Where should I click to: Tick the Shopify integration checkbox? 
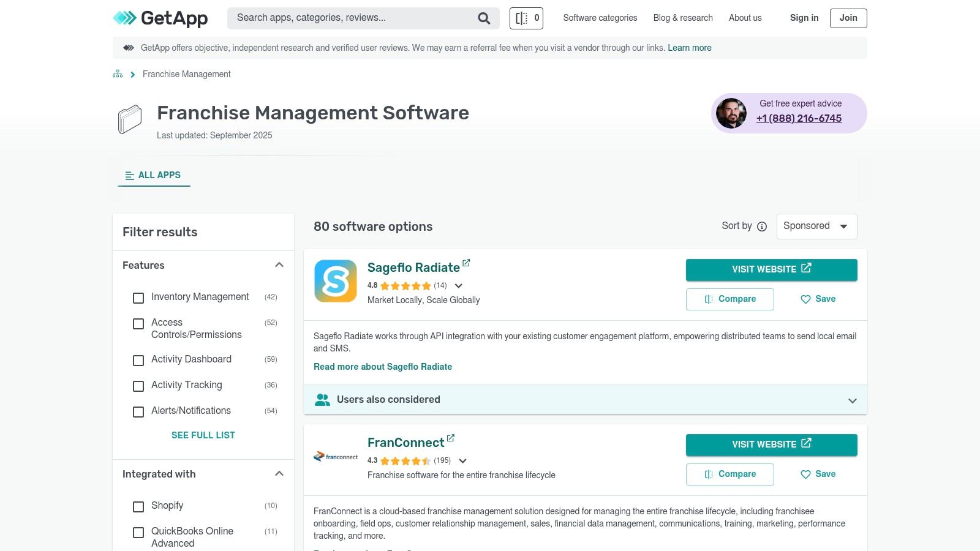138,506
